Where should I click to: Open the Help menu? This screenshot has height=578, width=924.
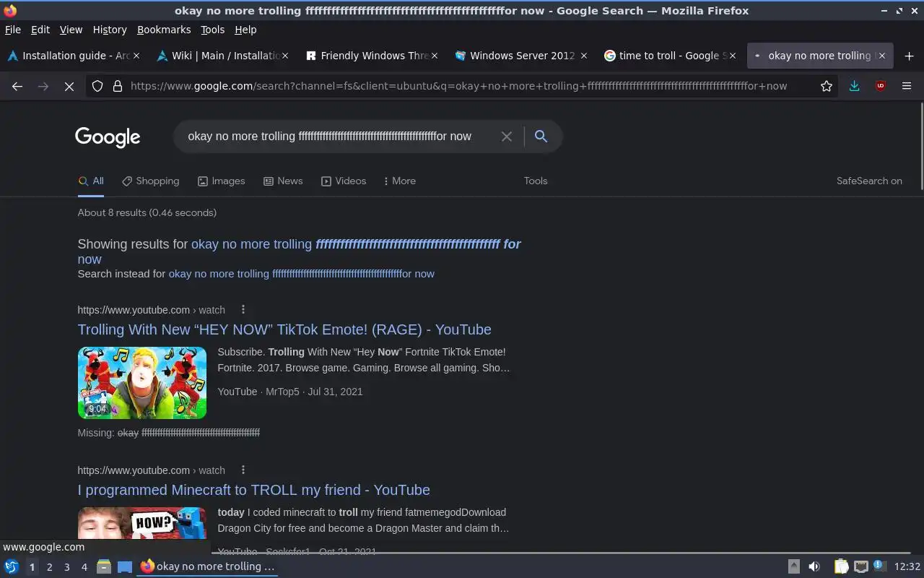245,30
